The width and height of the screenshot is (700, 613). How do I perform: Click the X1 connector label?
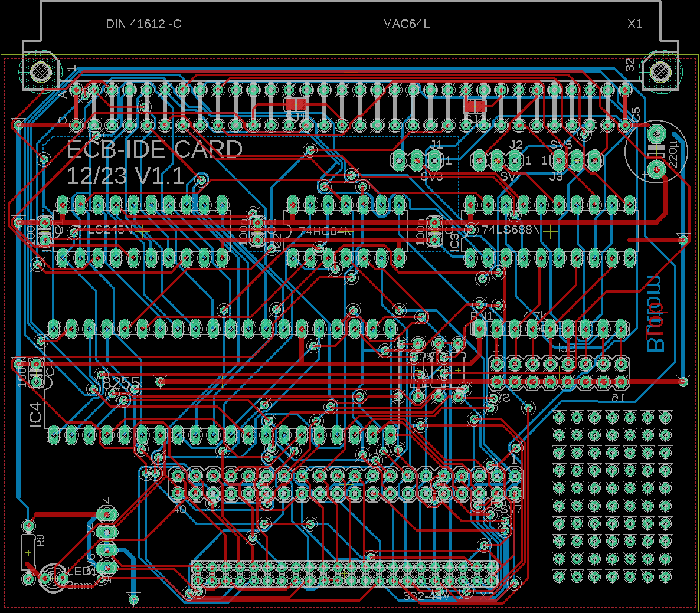(636, 25)
